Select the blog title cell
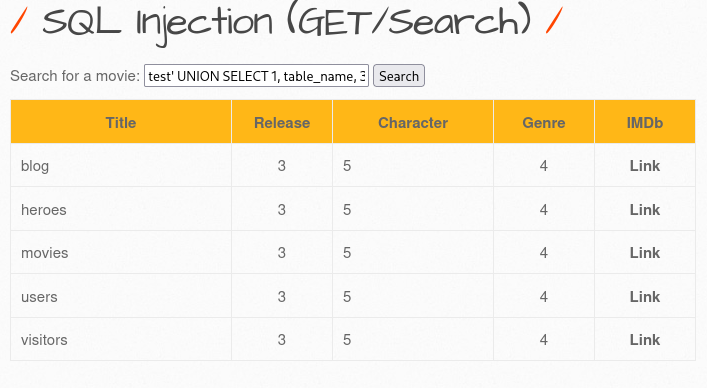Image resolution: width=707 pixels, height=388 pixels. point(121,165)
